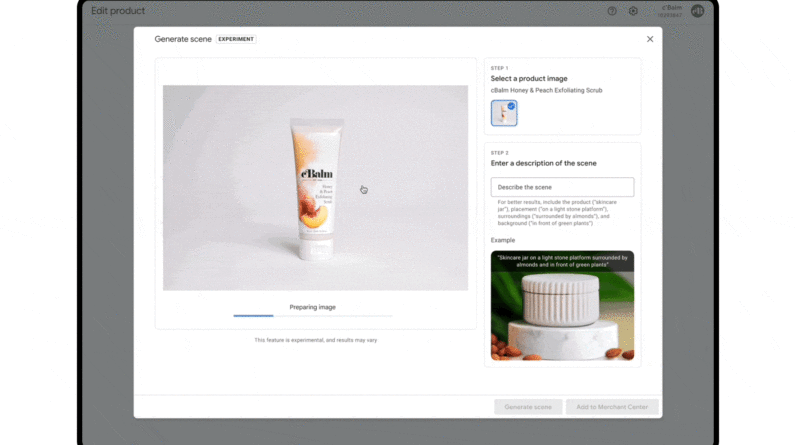Click the Generate scene button
Viewport: 796px width, 445px height.
click(x=528, y=407)
